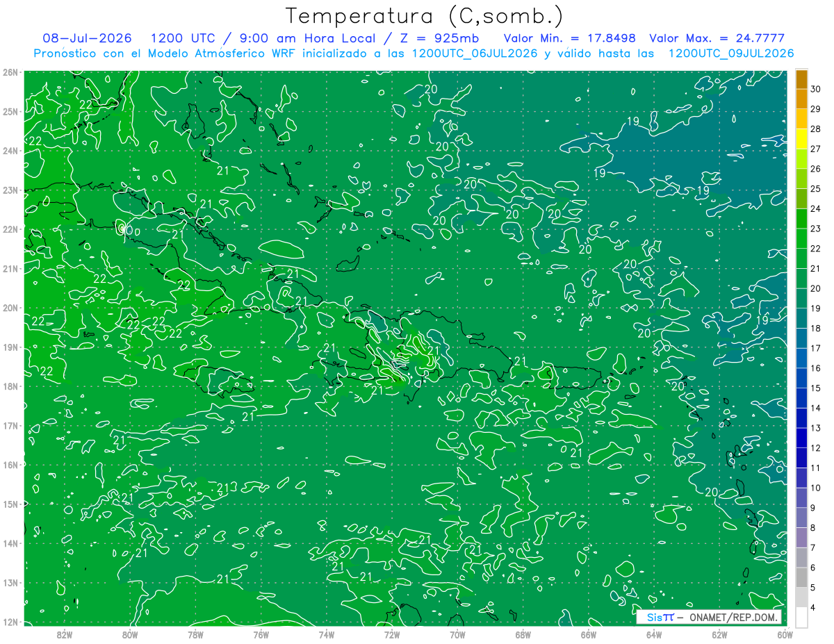Click the longitude axis label "60W"
The height and width of the screenshot is (644, 834).
tap(785, 634)
